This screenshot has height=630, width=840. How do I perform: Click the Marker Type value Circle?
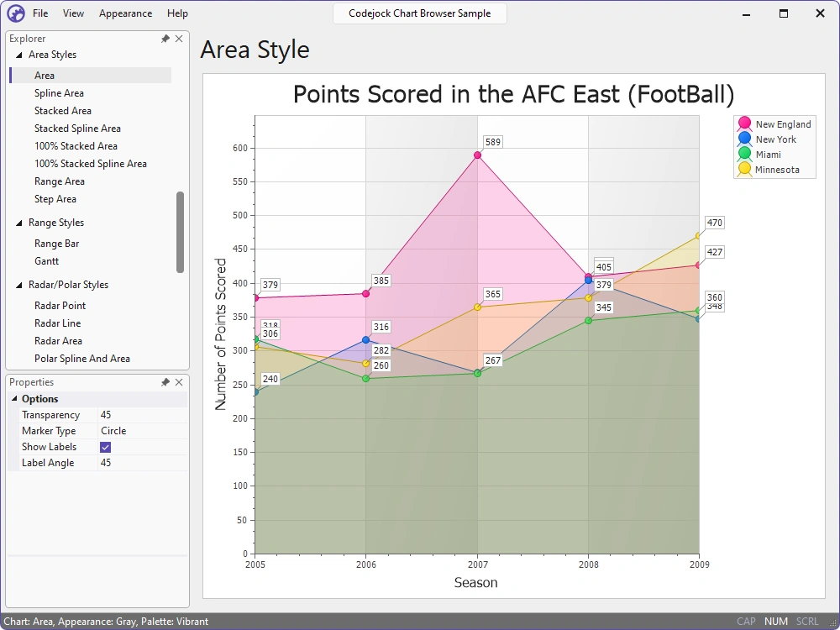coord(143,431)
